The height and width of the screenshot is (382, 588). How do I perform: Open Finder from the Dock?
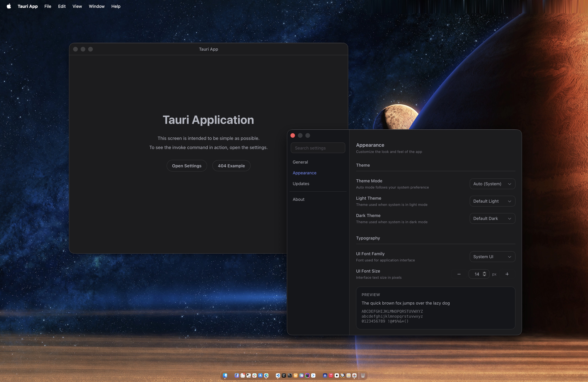(x=225, y=375)
